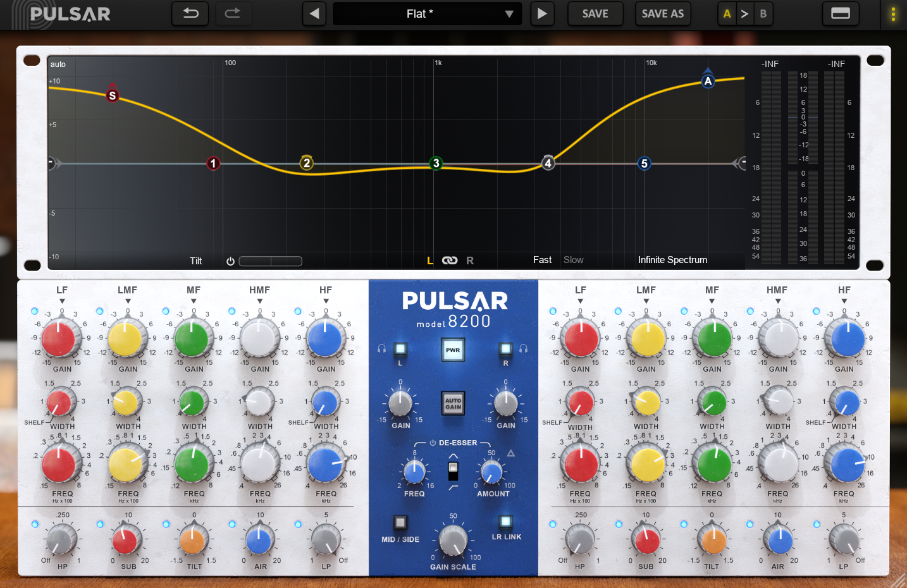Viewport: 907px width, 588px height.
Task: Click the center L output GAIN knob
Action: pyautogui.click(x=400, y=403)
